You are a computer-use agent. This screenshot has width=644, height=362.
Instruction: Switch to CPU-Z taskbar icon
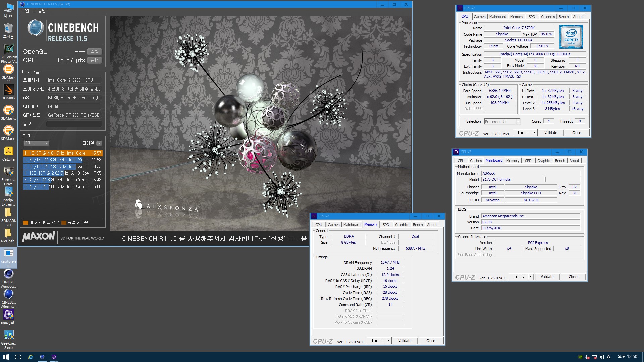click(54, 357)
